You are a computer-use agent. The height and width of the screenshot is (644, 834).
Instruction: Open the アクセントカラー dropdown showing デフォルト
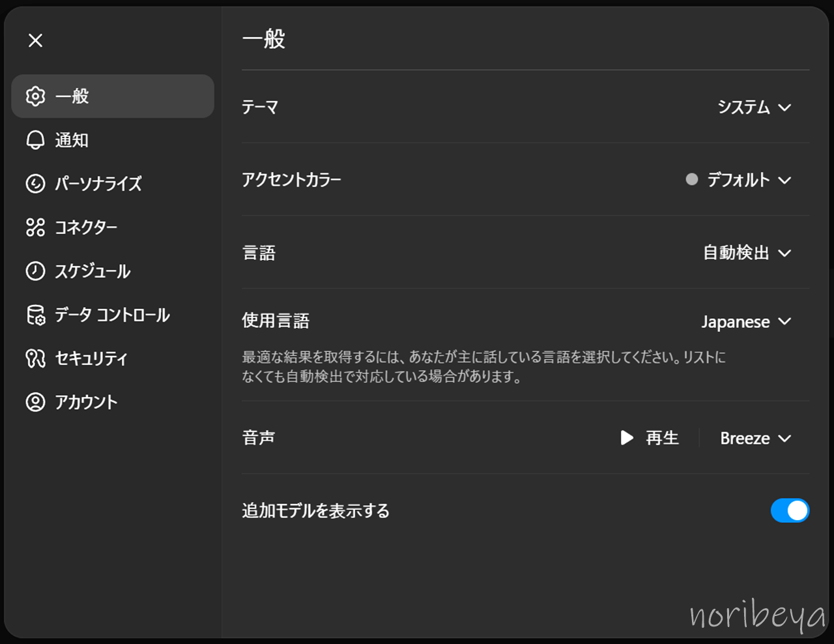click(x=738, y=179)
